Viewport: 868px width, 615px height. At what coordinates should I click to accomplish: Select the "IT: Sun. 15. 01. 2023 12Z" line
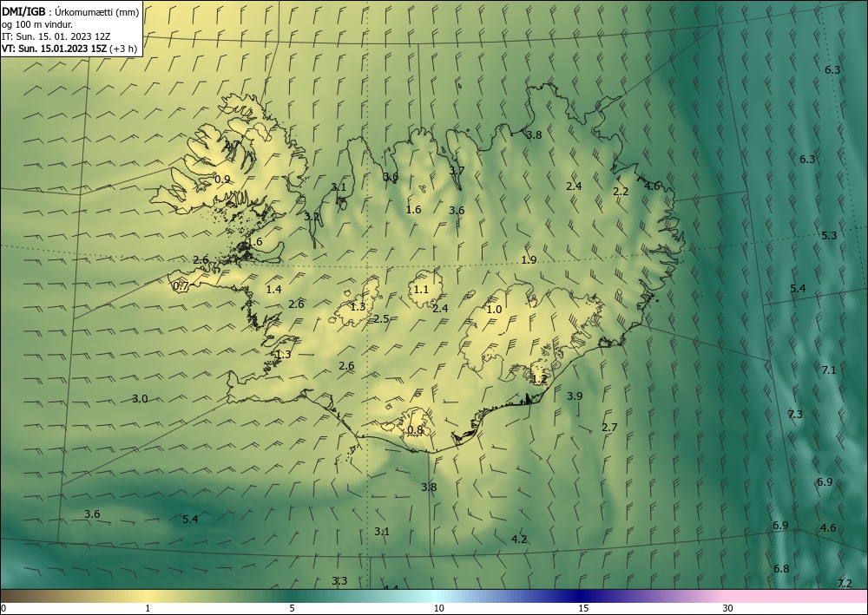[56, 36]
